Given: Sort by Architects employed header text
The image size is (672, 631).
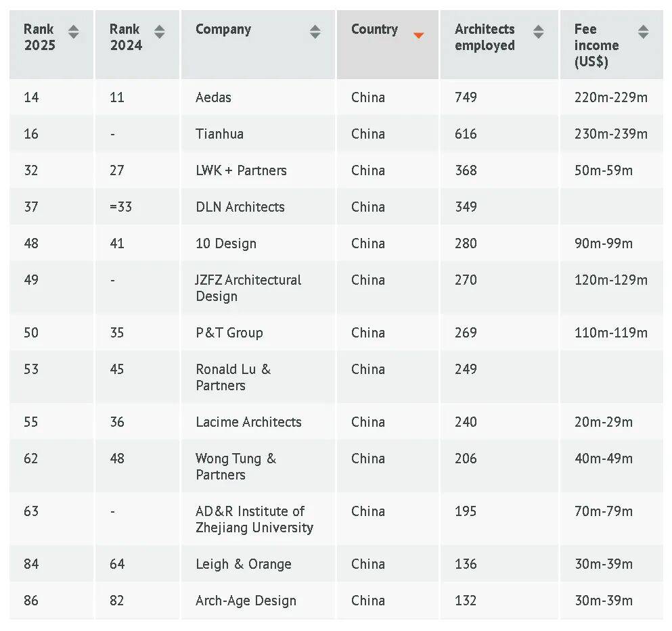Looking at the screenshot, I should point(485,37).
